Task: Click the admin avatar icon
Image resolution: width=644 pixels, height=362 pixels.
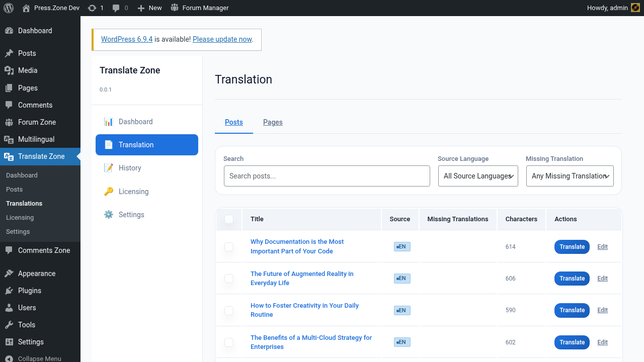Action: pyautogui.click(x=635, y=8)
